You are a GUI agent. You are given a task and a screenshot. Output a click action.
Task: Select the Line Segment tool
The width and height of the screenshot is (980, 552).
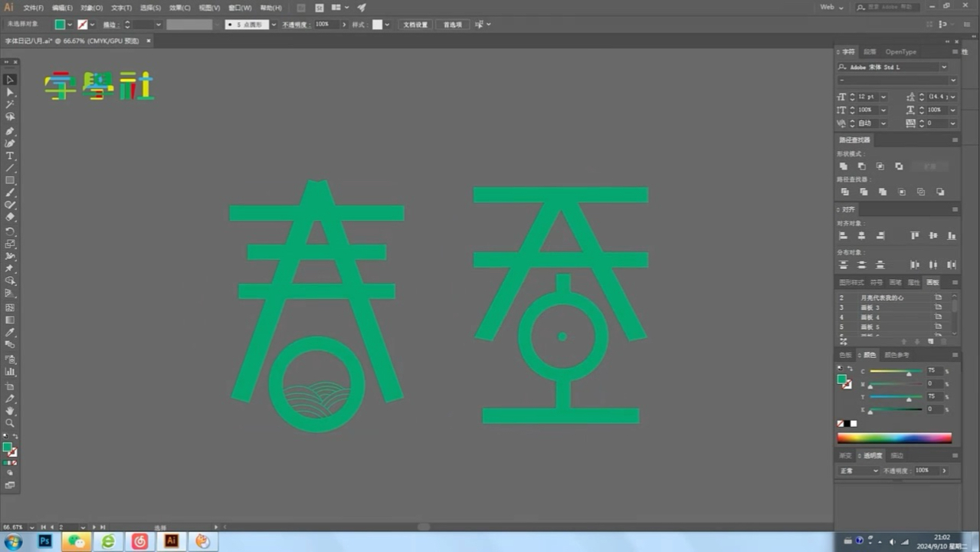(10, 168)
